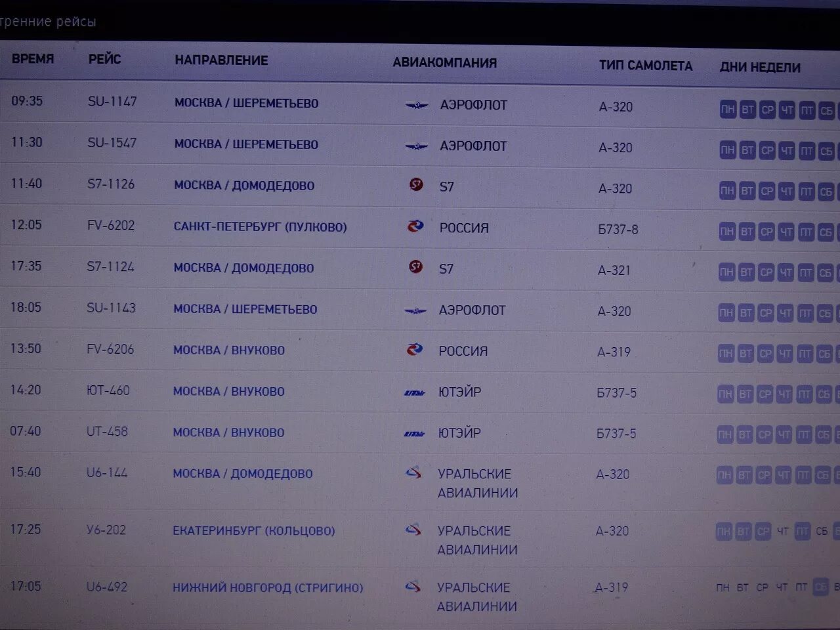Open Москва / Домодедово link for S7-1126
This screenshot has width=840, height=630.
[244, 186]
